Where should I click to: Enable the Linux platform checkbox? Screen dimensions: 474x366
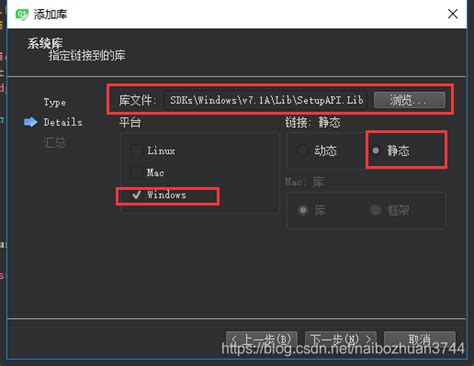[x=137, y=151]
